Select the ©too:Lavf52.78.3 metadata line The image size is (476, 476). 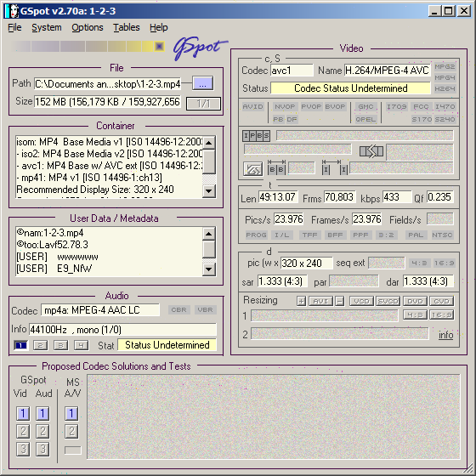(x=52, y=245)
